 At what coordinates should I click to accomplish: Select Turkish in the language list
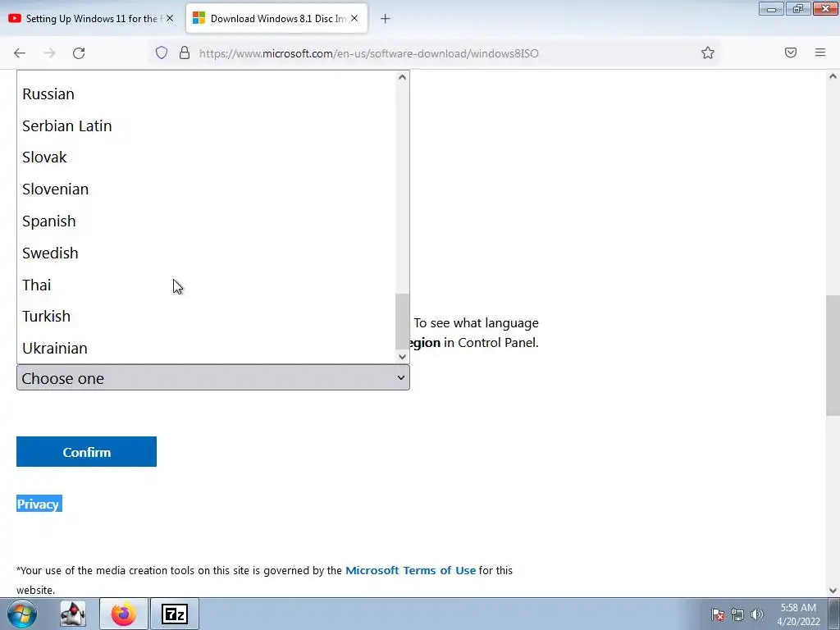(206, 316)
